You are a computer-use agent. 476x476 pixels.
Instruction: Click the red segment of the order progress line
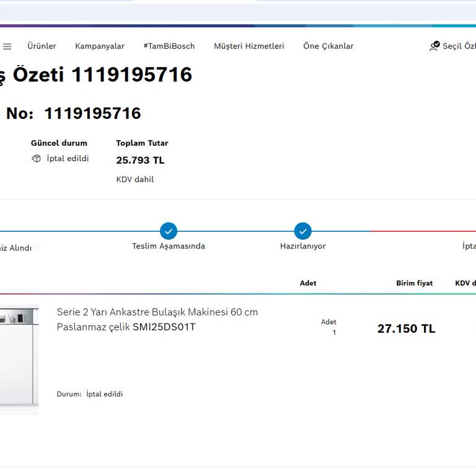(421, 231)
